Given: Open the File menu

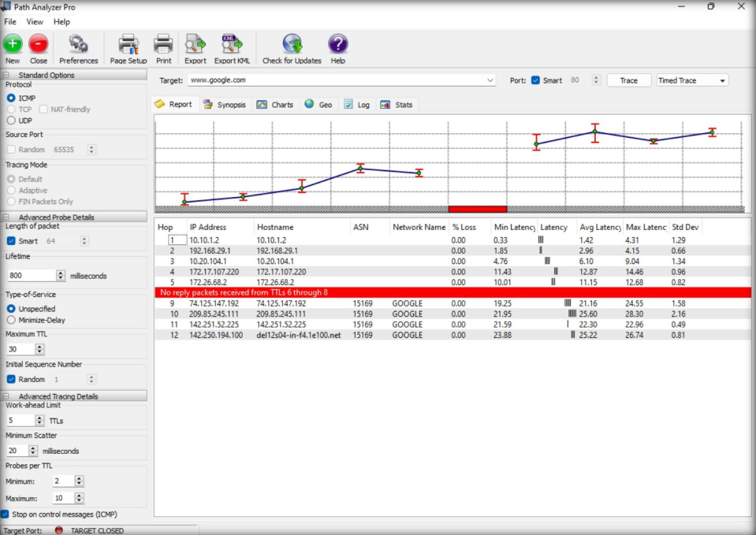Looking at the screenshot, I should pos(10,22).
